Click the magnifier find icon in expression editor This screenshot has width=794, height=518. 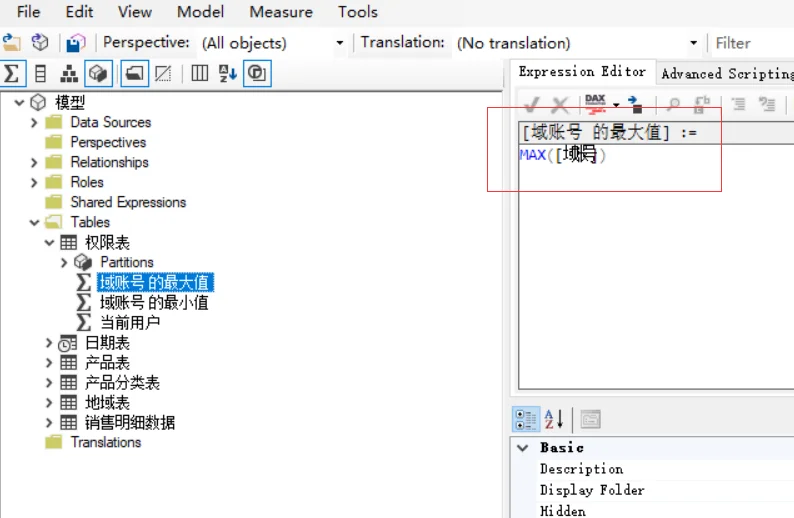tap(673, 105)
